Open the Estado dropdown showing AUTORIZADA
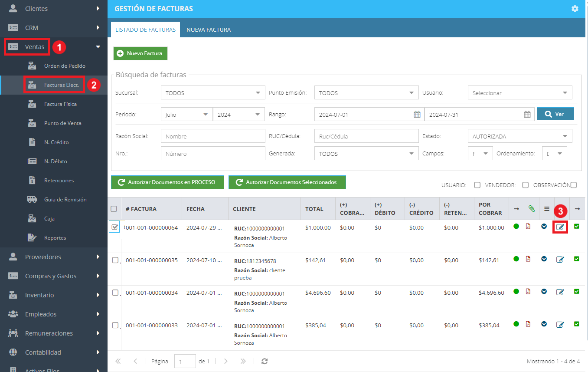588x372 pixels. click(520, 136)
